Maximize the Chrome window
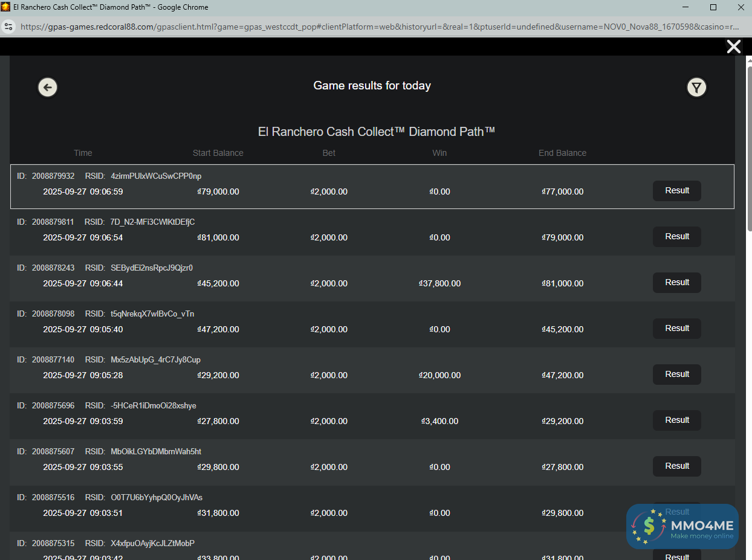The height and width of the screenshot is (560, 752). click(x=713, y=7)
